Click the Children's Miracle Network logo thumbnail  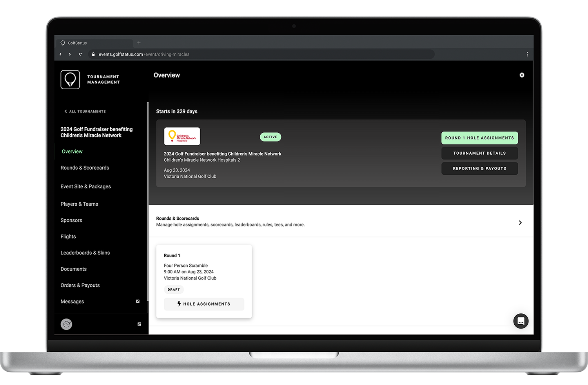182,136
